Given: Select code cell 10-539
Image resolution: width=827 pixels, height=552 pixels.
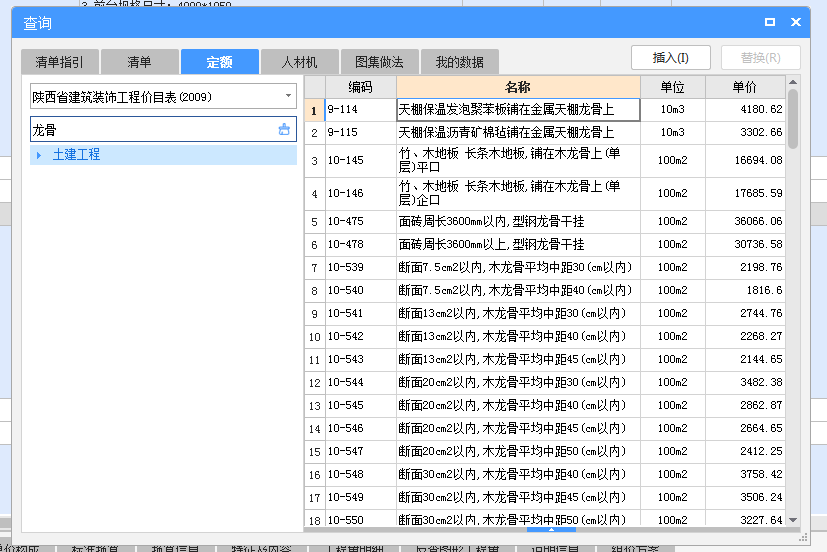Looking at the screenshot, I should click(x=361, y=268).
